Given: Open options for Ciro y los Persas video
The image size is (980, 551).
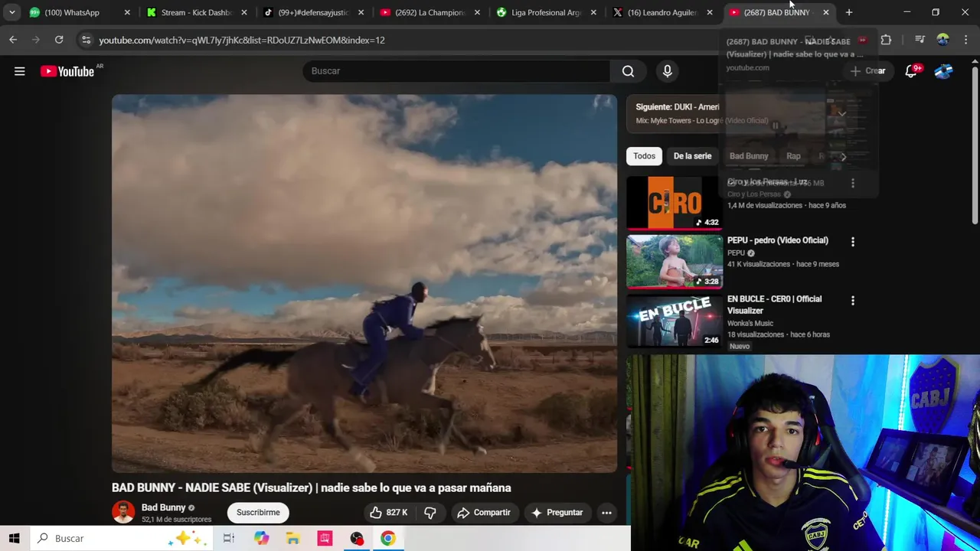Looking at the screenshot, I should point(853,183).
